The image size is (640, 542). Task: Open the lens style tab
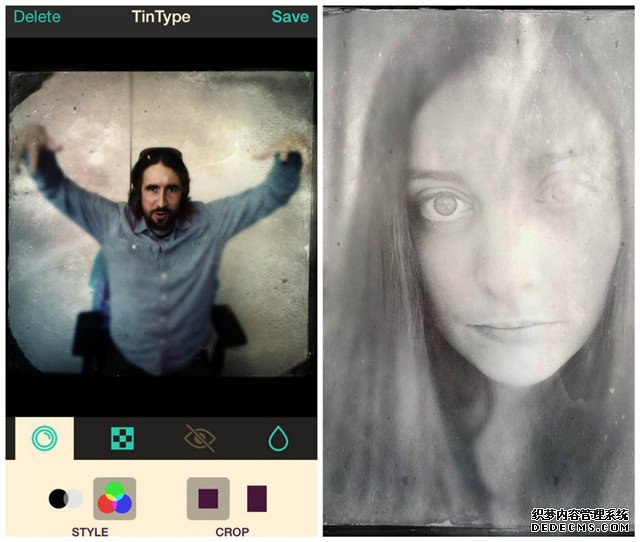point(45,438)
